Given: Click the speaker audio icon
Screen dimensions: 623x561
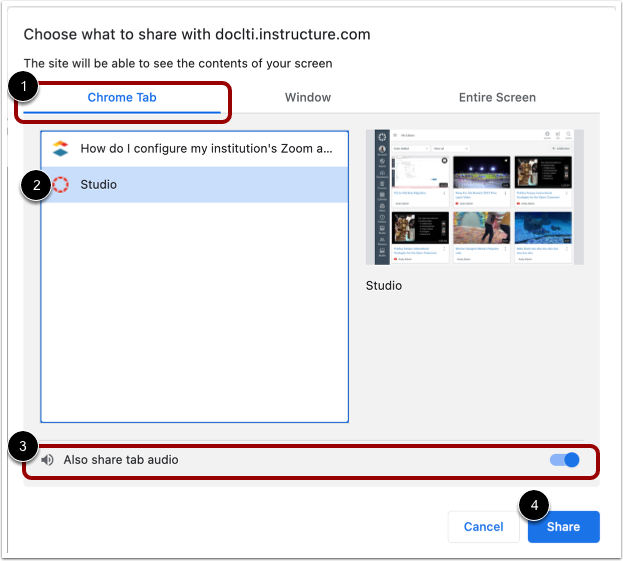Looking at the screenshot, I should tap(47, 460).
